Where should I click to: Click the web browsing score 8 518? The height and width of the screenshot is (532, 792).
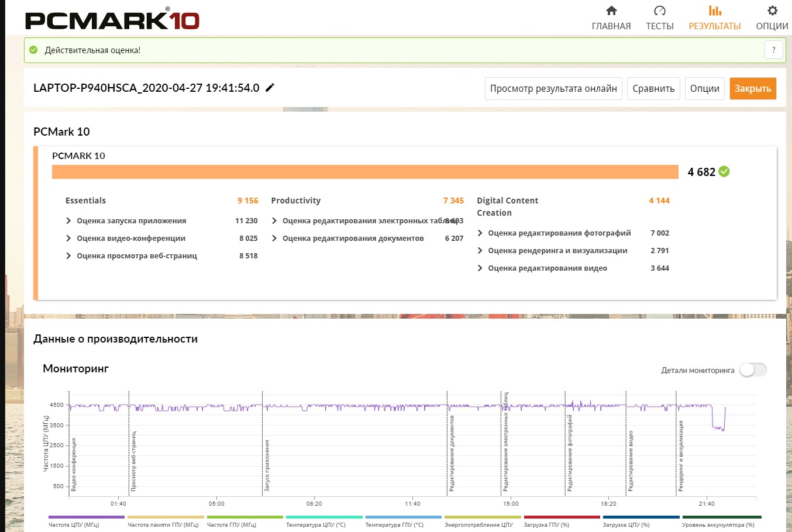tap(249, 256)
